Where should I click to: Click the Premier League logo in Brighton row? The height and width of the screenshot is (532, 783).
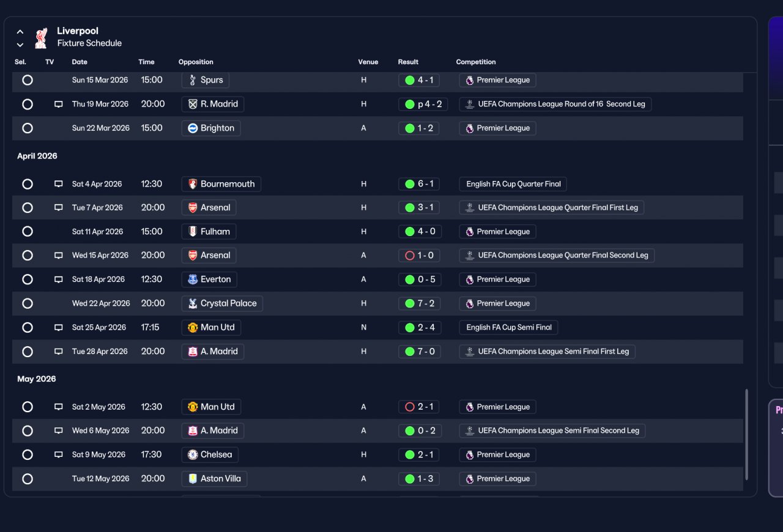[x=470, y=128]
